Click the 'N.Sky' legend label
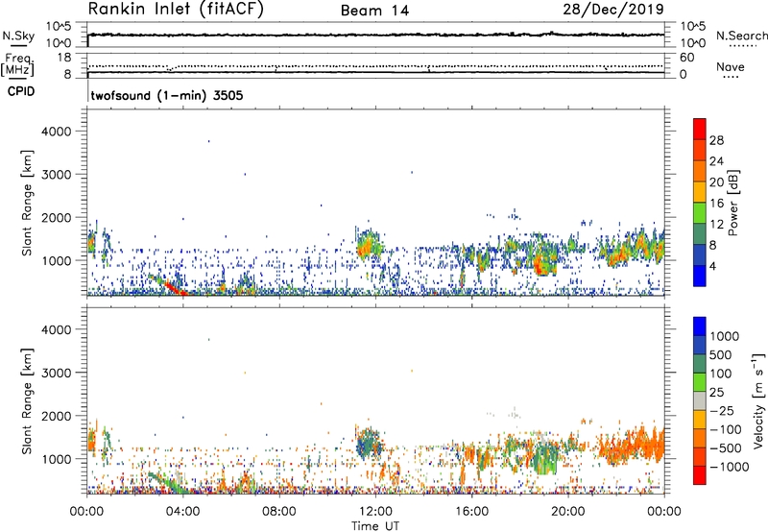The image size is (768, 532). pos(18,36)
